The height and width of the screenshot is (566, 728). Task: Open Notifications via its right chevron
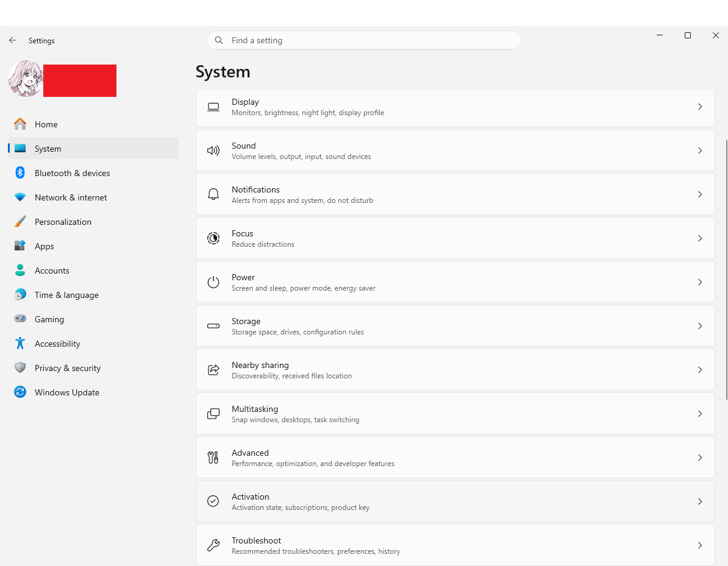tap(700, 194)
